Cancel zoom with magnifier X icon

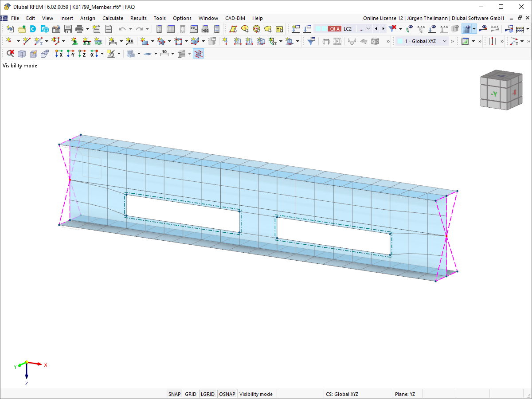click(10, 54)
